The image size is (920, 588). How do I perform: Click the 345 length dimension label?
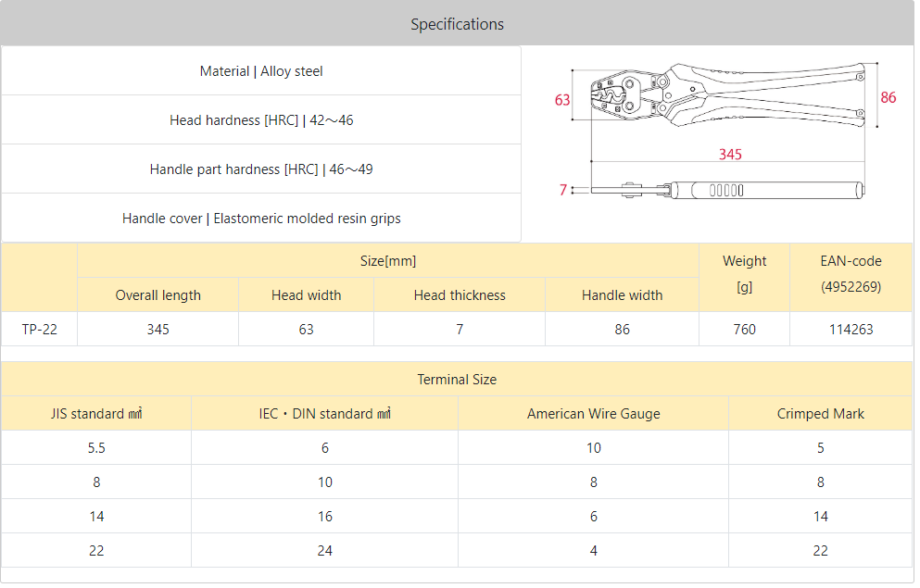(730, 155)
